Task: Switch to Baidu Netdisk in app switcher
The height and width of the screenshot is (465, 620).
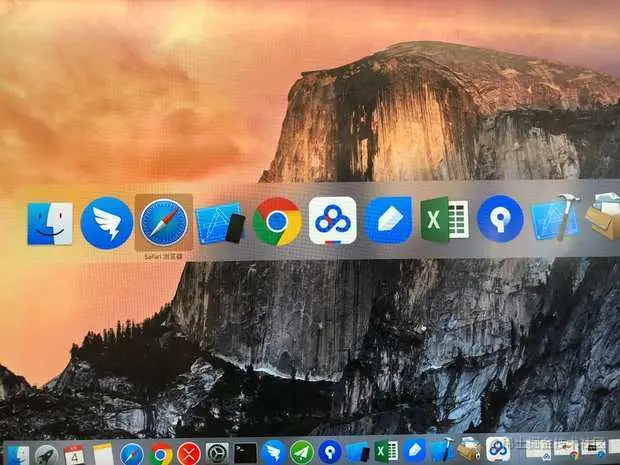Action: [333, 221]
